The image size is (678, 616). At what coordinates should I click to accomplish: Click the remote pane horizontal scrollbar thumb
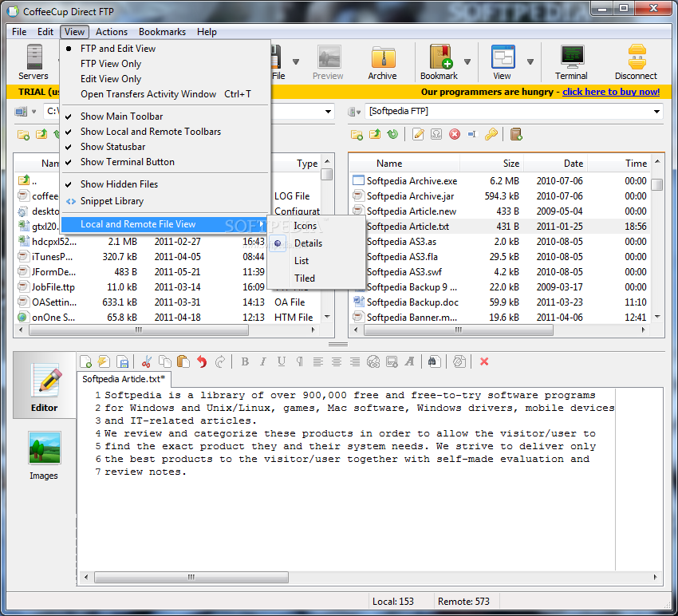point(459,330)
